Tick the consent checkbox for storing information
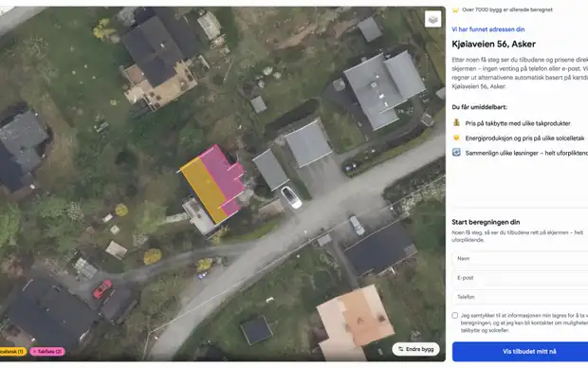This screenshot has height=368, width=588. (x=455, y=316)
